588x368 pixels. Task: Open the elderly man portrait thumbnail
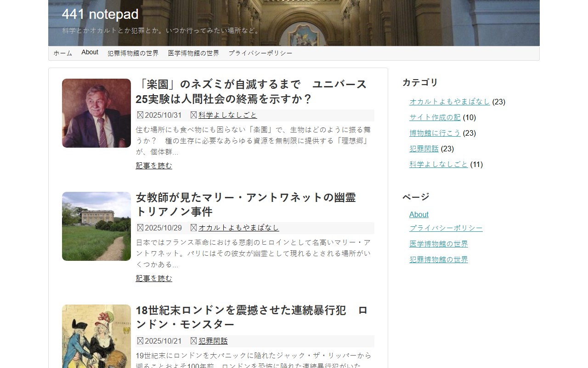[96, 113]
